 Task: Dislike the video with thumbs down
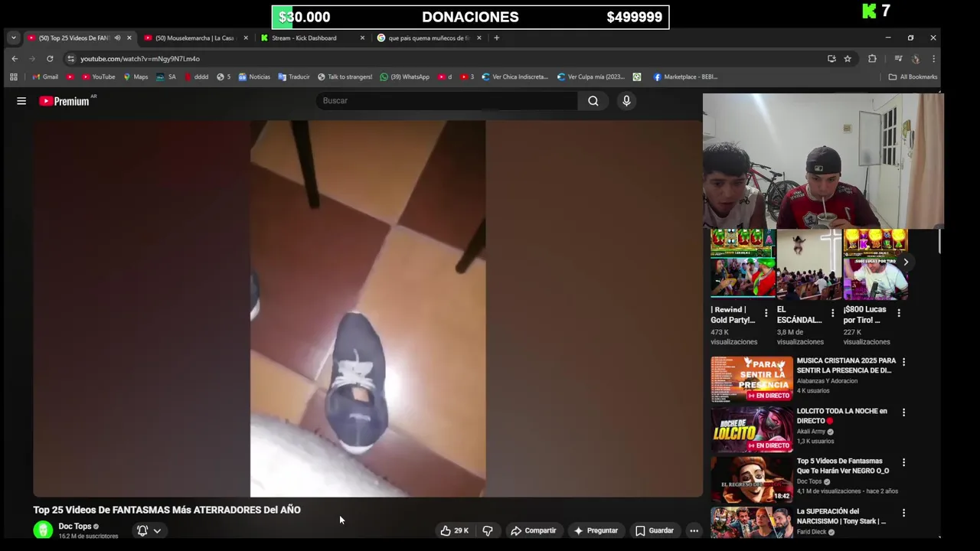[x=488, y=530]
